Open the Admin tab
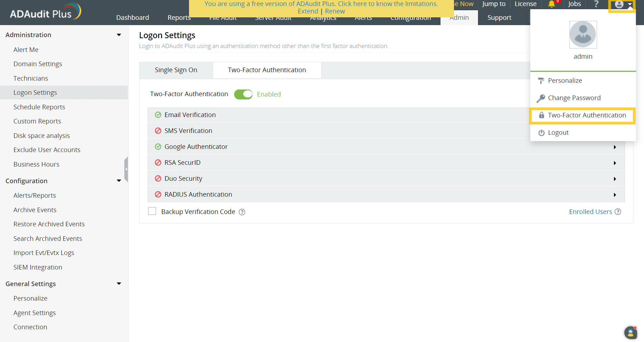 coord(459,18)
